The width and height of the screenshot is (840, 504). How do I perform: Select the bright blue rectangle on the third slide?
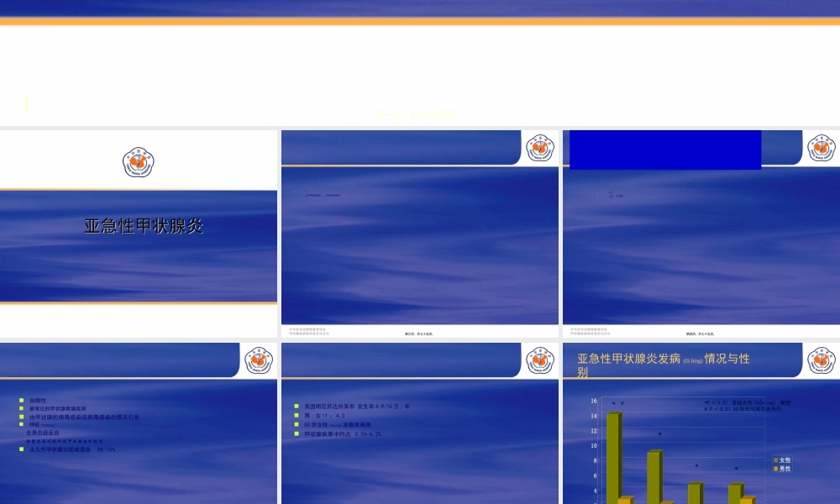pos(664,150)
